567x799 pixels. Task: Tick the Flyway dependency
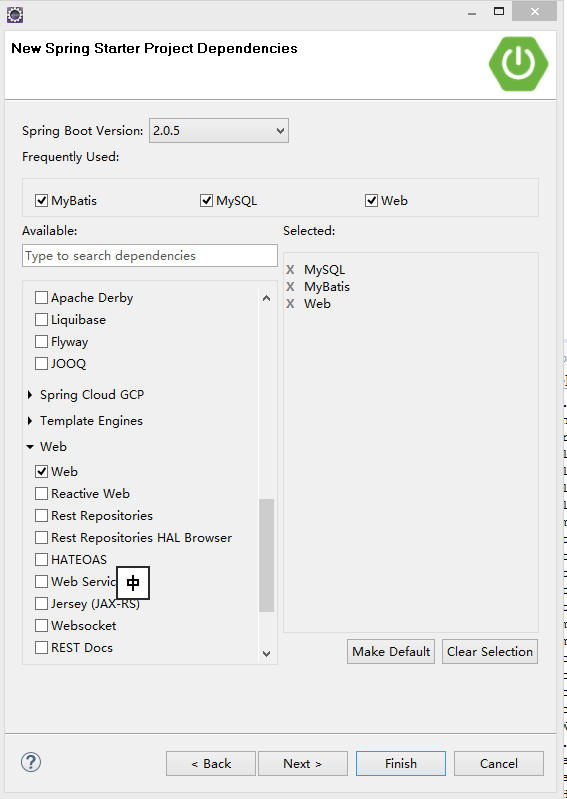(41, 342)
